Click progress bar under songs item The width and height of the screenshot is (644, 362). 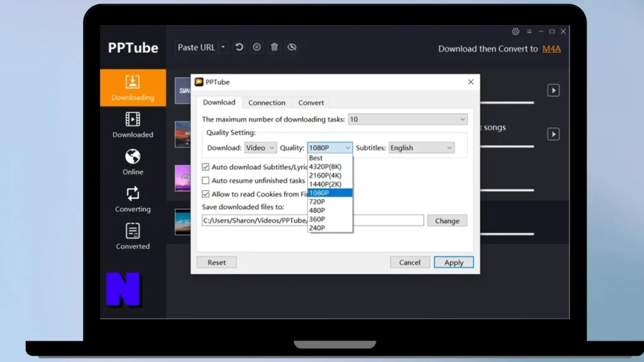click(507, 146)
